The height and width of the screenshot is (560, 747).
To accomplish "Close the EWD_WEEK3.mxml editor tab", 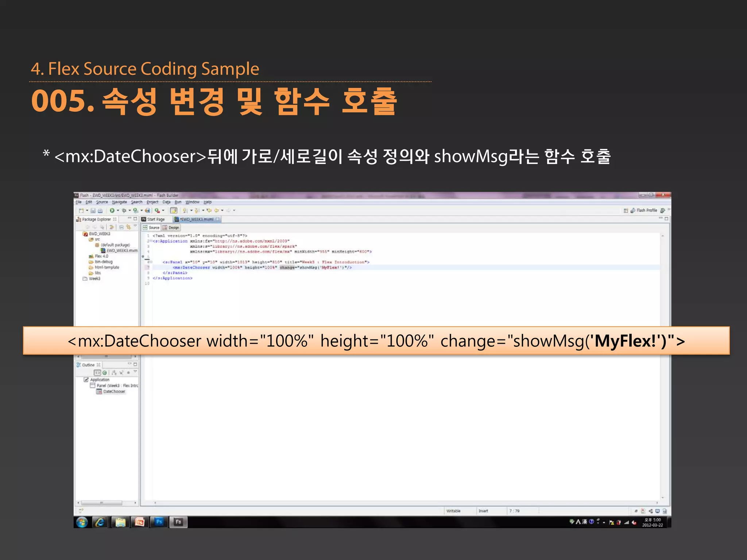I will (218, 219).
